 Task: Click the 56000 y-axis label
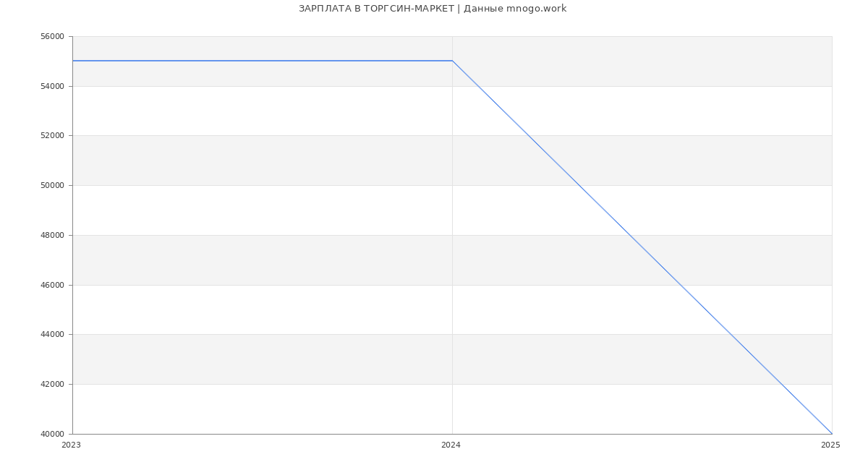pos(52,37)
